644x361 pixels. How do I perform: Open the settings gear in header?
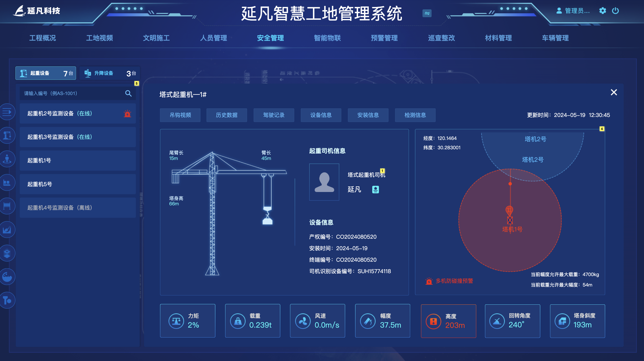pyautogui.click(x=603, y=11)
